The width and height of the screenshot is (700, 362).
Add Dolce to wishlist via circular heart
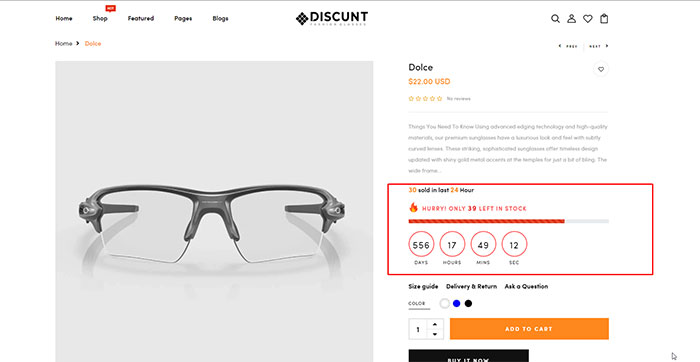[601, 69]
